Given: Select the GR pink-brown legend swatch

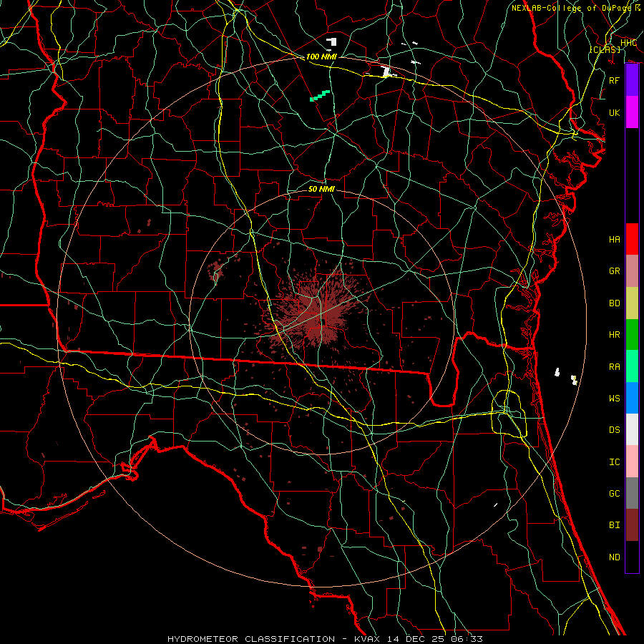Looking at the screenshot, I should click(x=632, y=270).
